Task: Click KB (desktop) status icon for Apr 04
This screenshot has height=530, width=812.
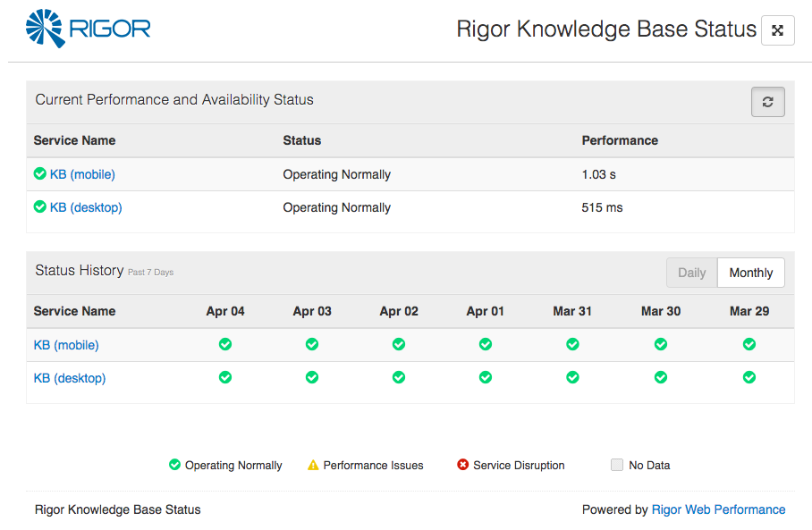Action: click(x=225, y=377)
